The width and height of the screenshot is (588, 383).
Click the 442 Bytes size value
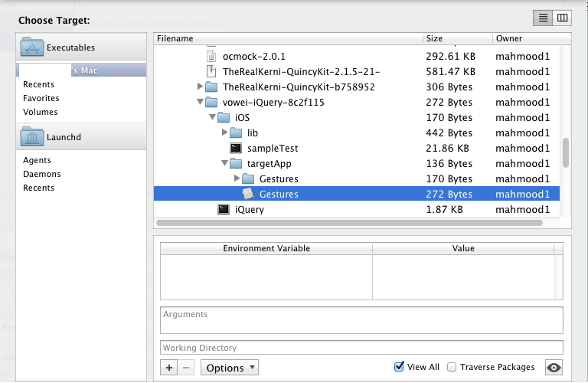[449, 133]
